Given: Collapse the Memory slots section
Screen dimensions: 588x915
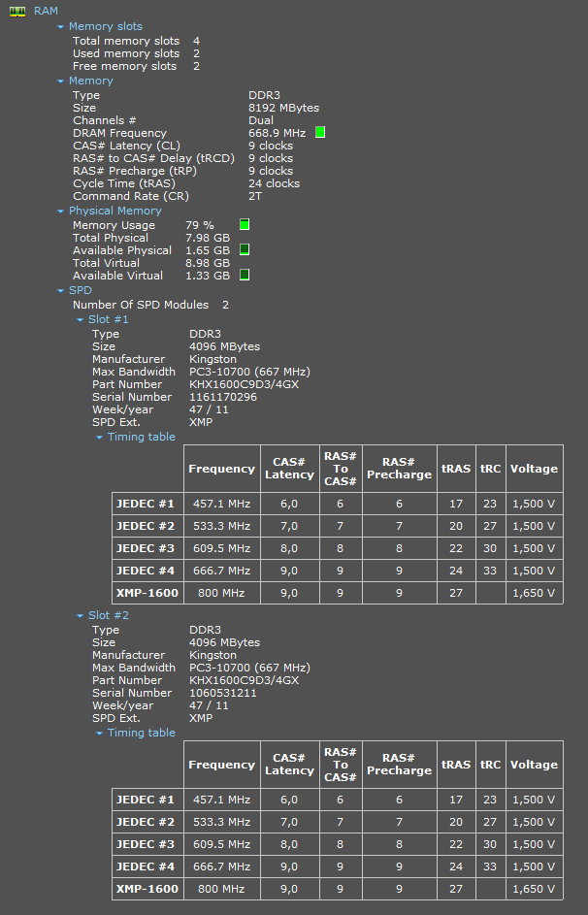Looking at the screenshot, I should click(60, 27).
